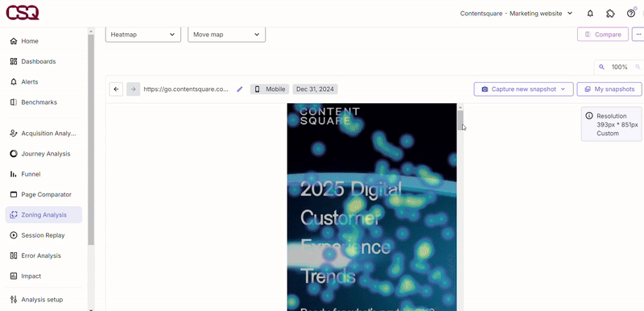Click the puzzle piece extensions icon
644x311 pixels.
[610, 14]
